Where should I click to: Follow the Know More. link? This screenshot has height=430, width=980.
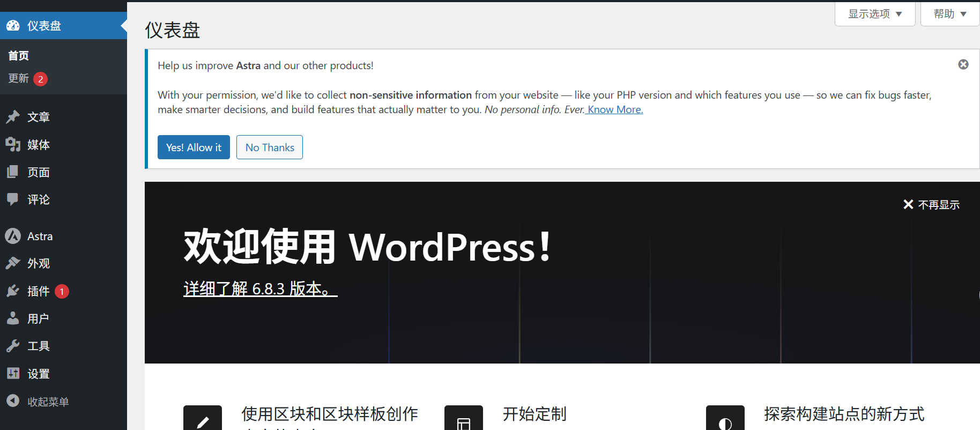point(614,109)
